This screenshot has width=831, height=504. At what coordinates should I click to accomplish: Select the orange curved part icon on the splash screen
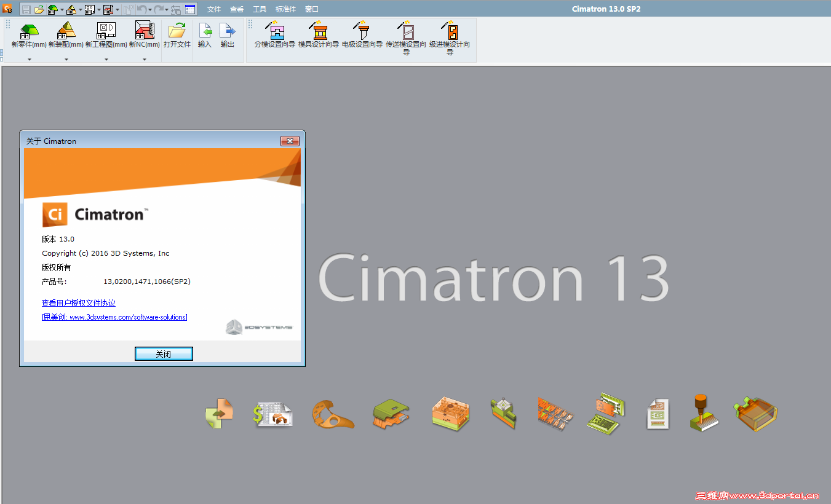click(332, 413)
